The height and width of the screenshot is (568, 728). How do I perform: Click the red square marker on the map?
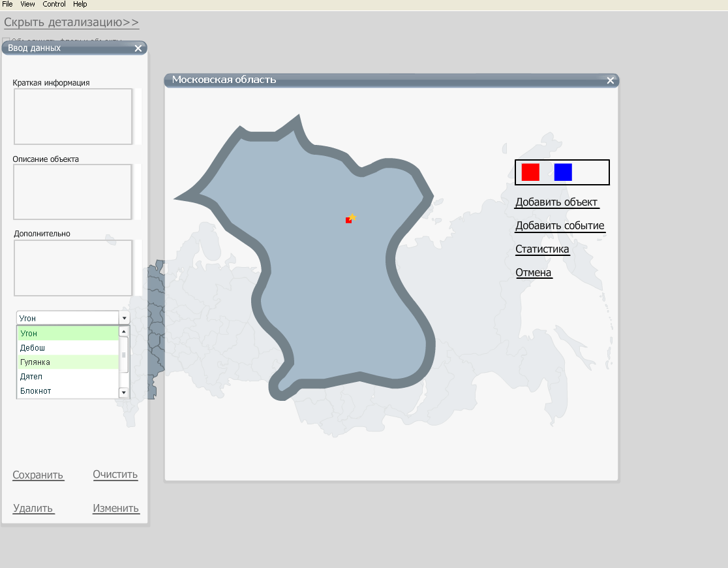[348, 221]
